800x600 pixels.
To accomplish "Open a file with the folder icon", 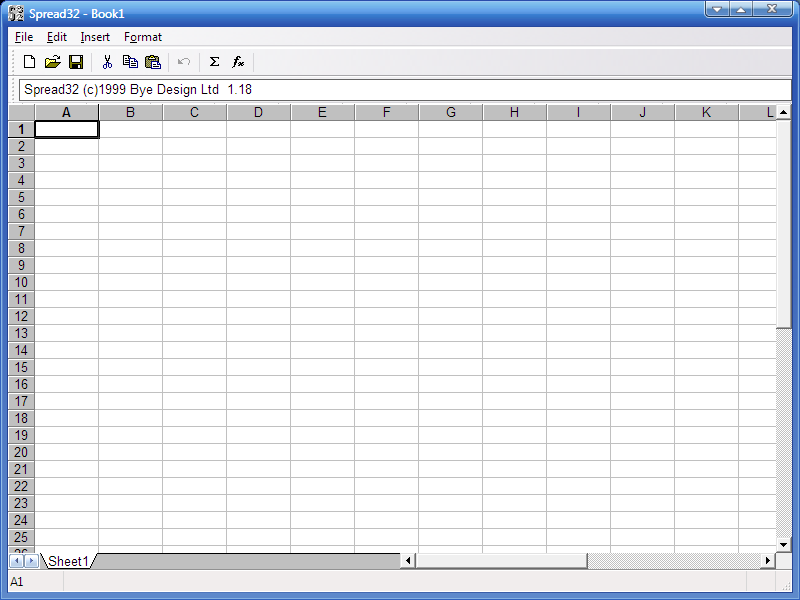I will pos(53,62).
